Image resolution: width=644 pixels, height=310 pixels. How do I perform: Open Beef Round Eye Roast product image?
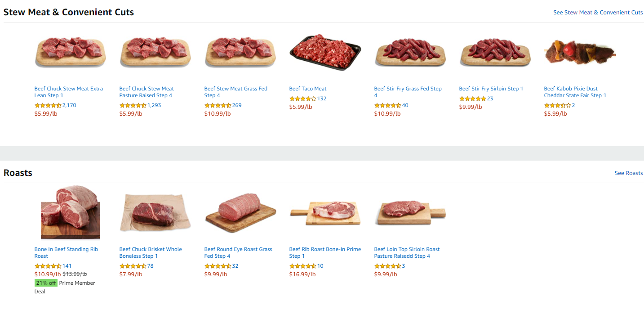point(240,213)
